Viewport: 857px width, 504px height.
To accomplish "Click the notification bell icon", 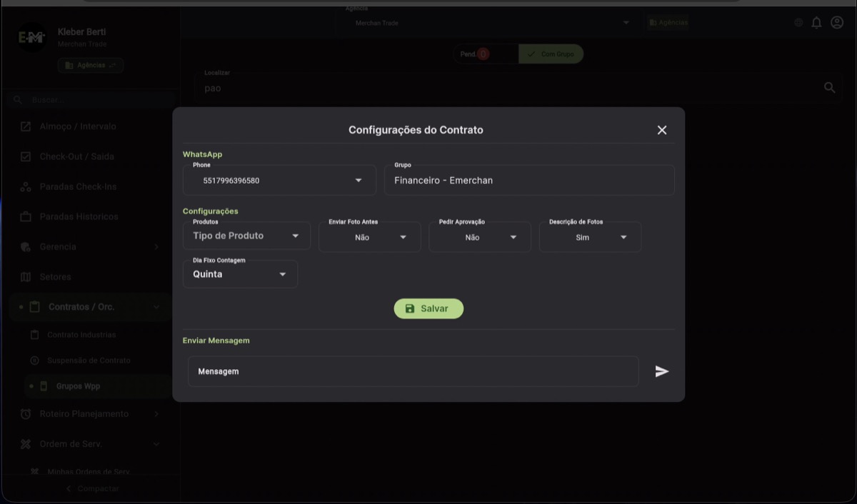I will point(816,22).
